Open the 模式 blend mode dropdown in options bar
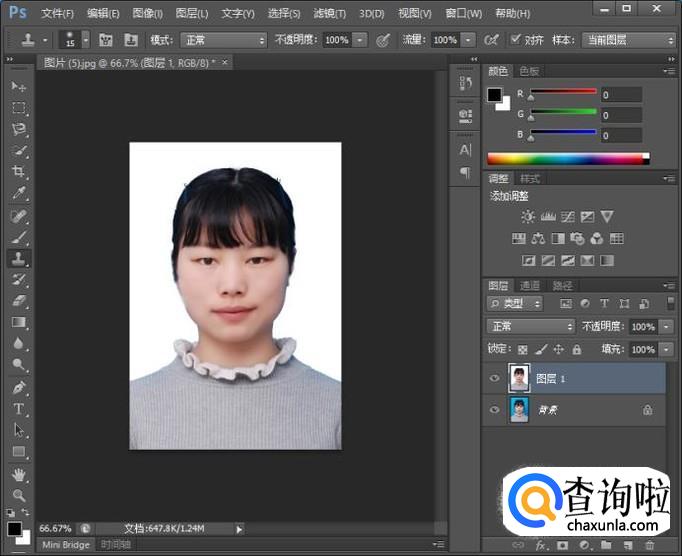 pos(222,40)
